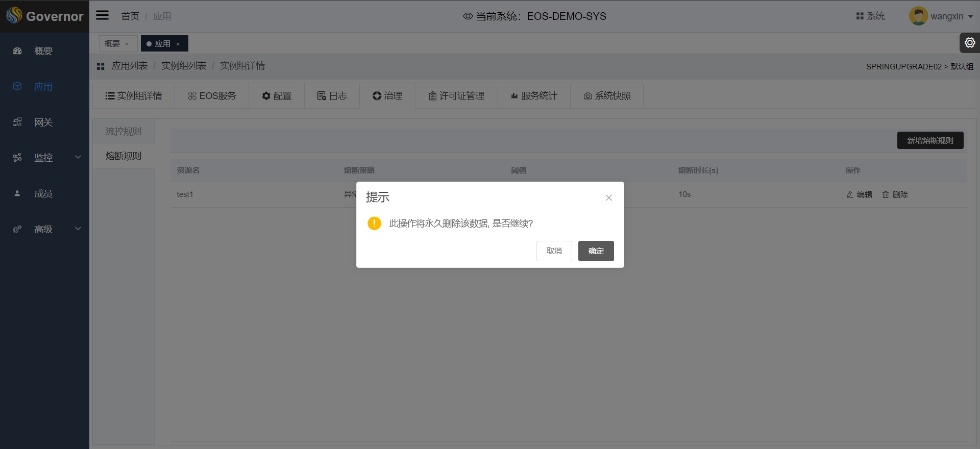
Task: Confirm deletion with 确定 button
Action: point(596,251)
